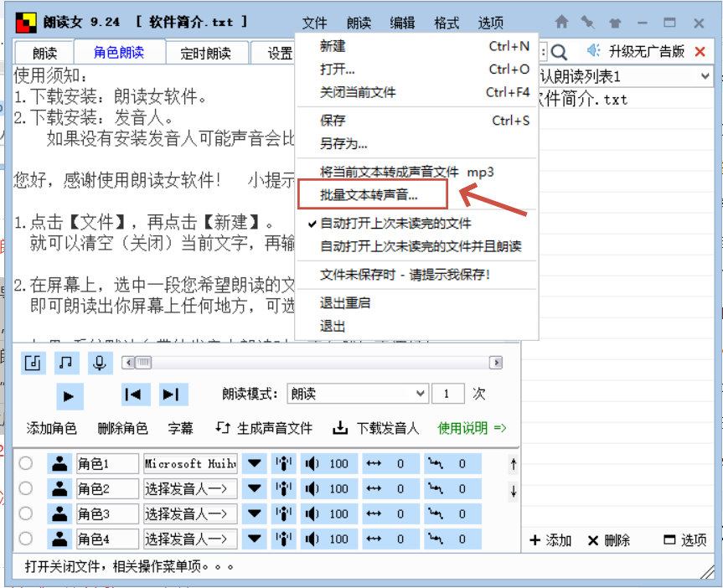The image size is (723, 588).
Task: Open the skin shirt icon
Action: coord(615,23)
